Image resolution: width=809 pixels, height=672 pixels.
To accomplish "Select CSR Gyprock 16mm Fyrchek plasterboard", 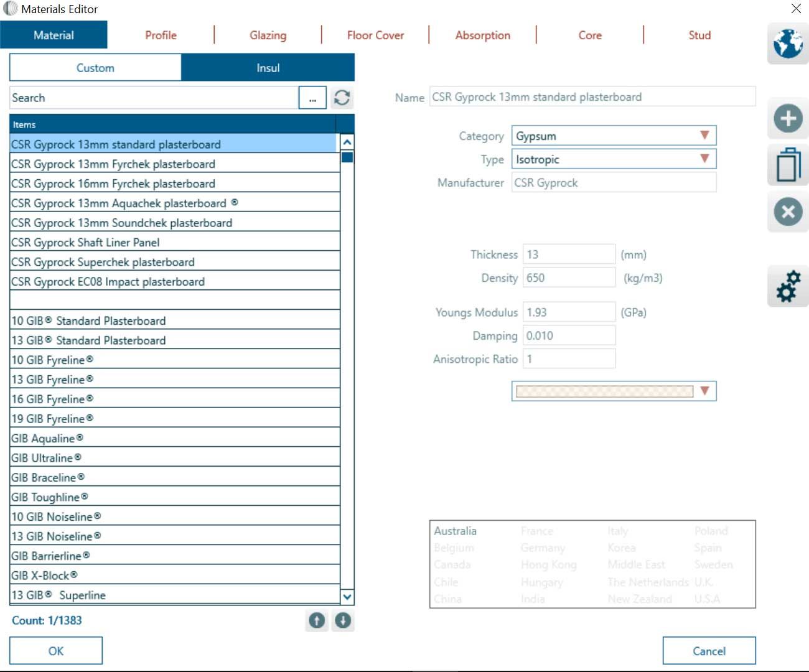I will tap(175, 184).
